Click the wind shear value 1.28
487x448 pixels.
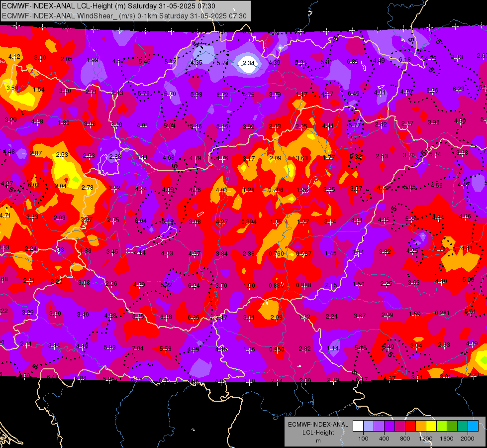tap(248, 190)
